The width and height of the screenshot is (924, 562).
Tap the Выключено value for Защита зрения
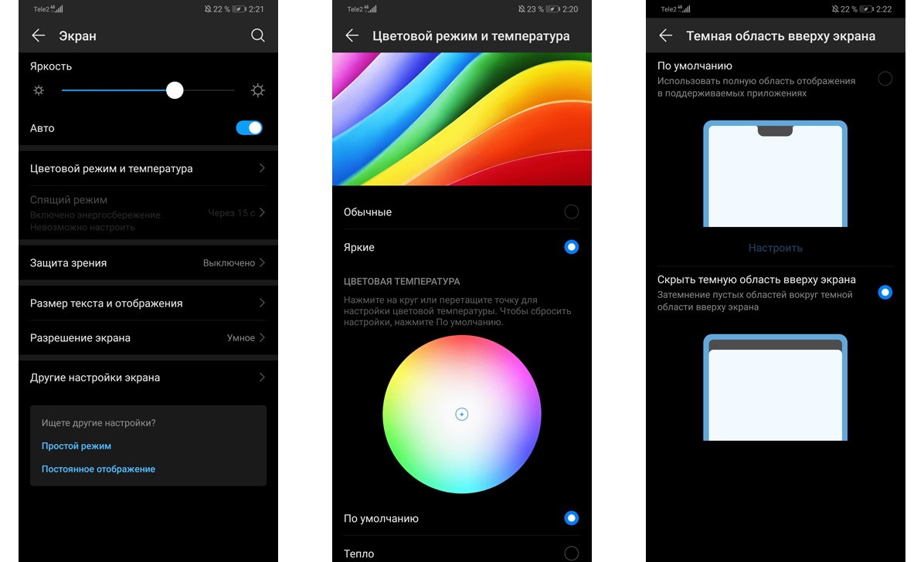(229, 262)
